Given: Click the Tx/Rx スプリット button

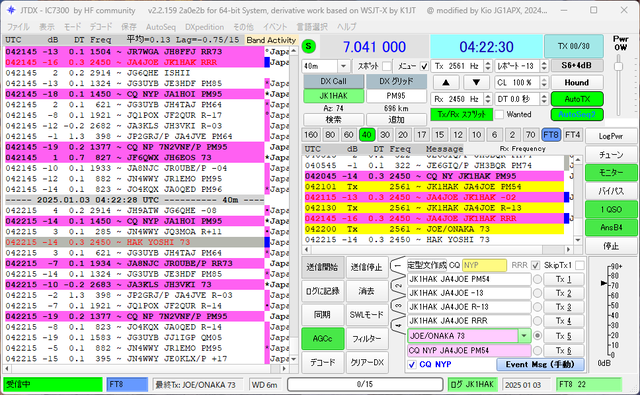Looking at the screenshot, I should [462, 115].
